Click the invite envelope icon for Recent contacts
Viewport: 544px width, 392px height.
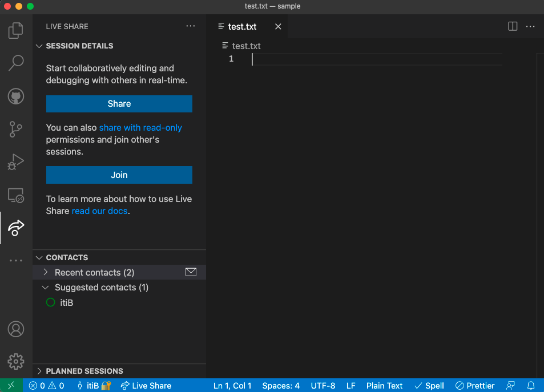pyautogui.click(x=191, y=272)
